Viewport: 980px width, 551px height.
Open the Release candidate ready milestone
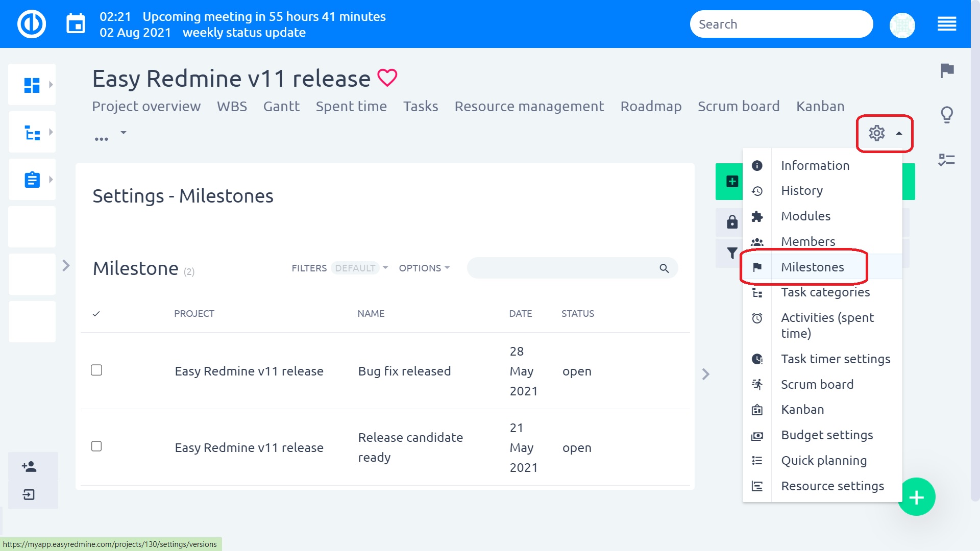pos(410,447)
